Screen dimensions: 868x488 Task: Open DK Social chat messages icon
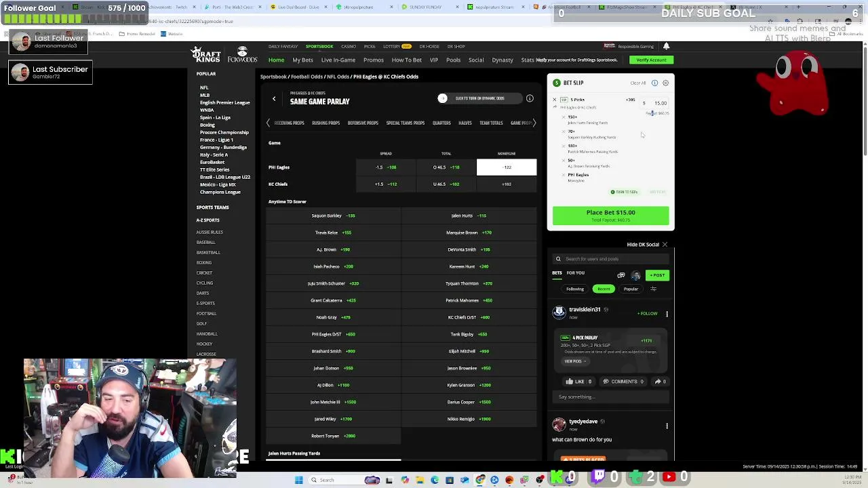click(x=621, y=275)
